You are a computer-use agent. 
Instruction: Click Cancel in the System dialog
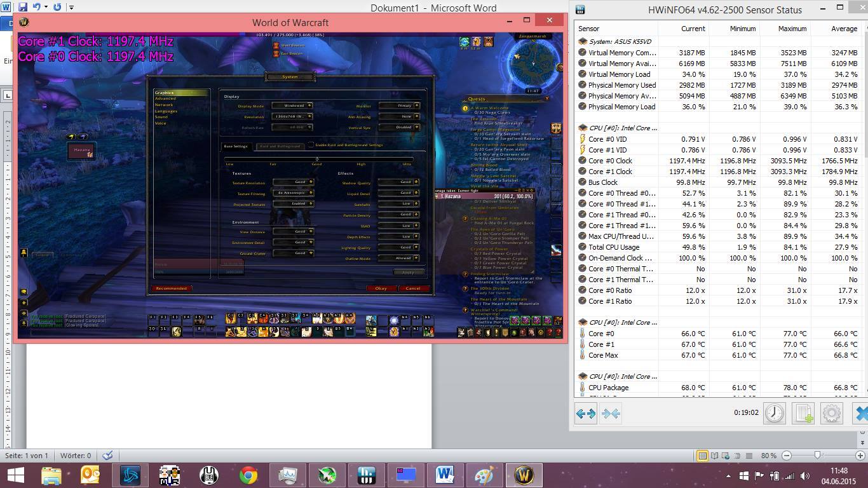pos(413,288)
